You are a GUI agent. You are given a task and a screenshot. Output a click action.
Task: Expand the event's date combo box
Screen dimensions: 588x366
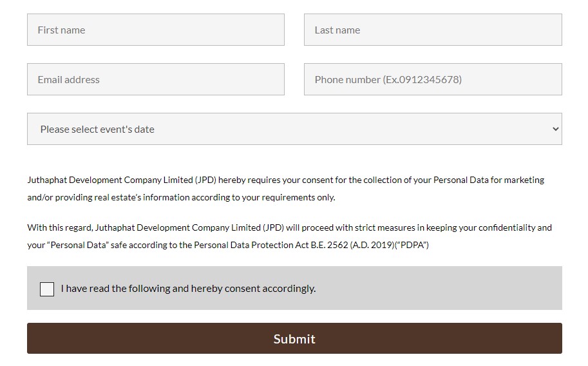[x=294, y=129]
